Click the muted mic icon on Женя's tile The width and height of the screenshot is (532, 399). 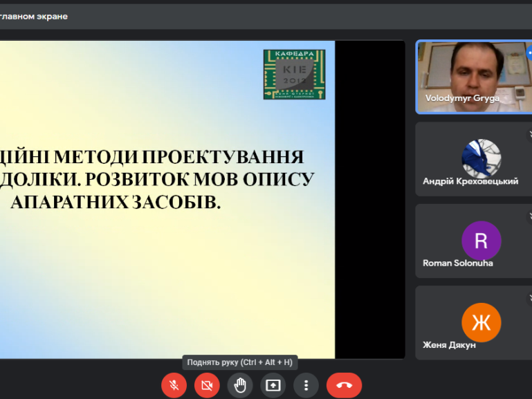coord(529,298)
